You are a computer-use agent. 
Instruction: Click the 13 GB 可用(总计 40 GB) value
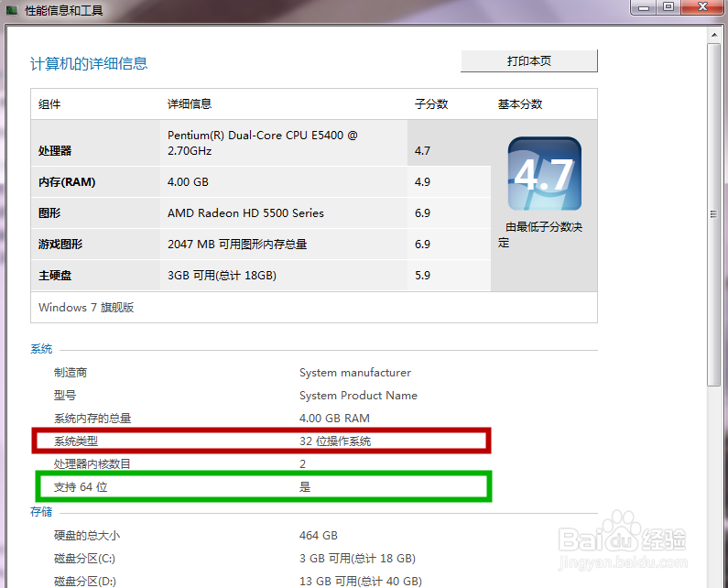click(361, 581)
